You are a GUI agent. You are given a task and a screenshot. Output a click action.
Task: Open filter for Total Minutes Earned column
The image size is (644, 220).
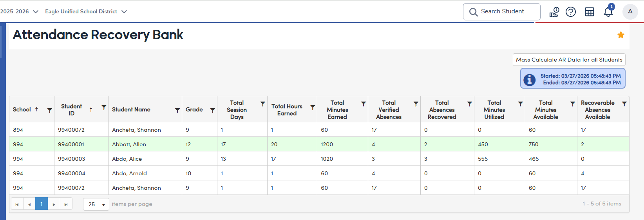coord(364,104)
